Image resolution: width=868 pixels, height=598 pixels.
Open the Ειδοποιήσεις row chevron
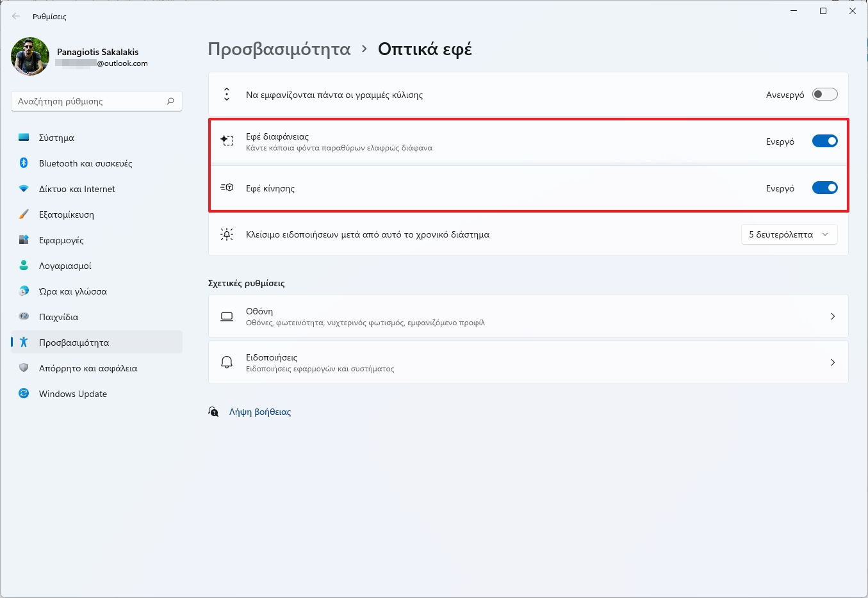(x=832, y=362)
